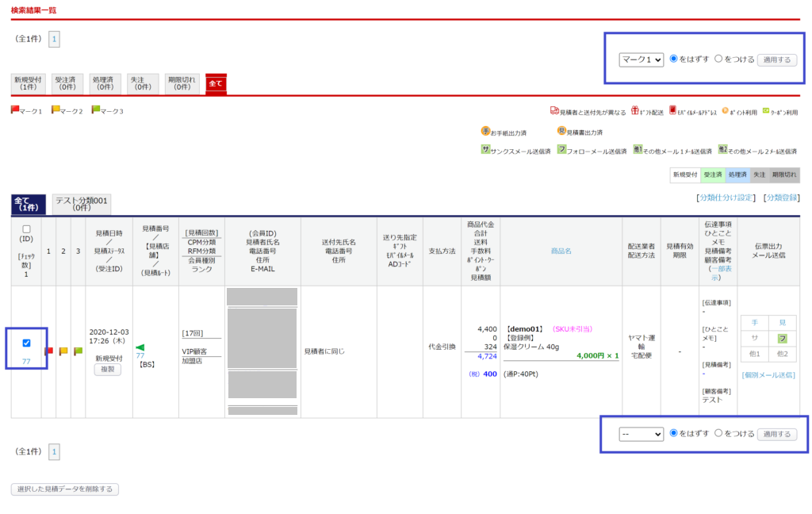Click the 受注済 green status color legend
Image resolution: width=812 pixels, height=514 pixels.
713,175
